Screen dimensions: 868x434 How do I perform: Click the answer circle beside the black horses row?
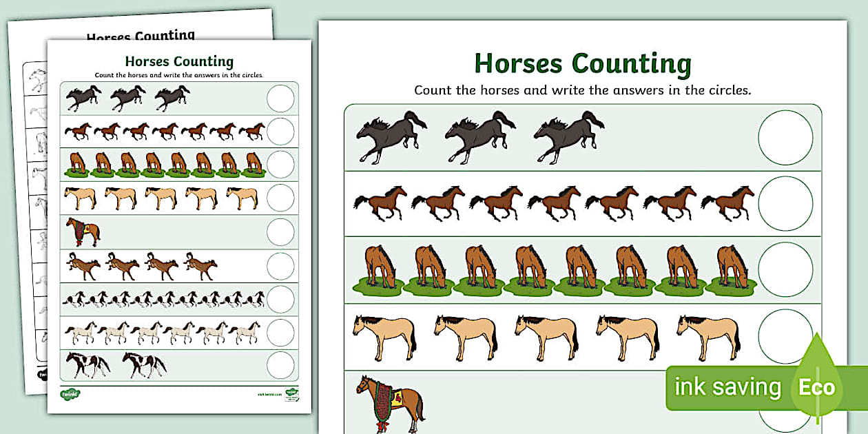785,138
